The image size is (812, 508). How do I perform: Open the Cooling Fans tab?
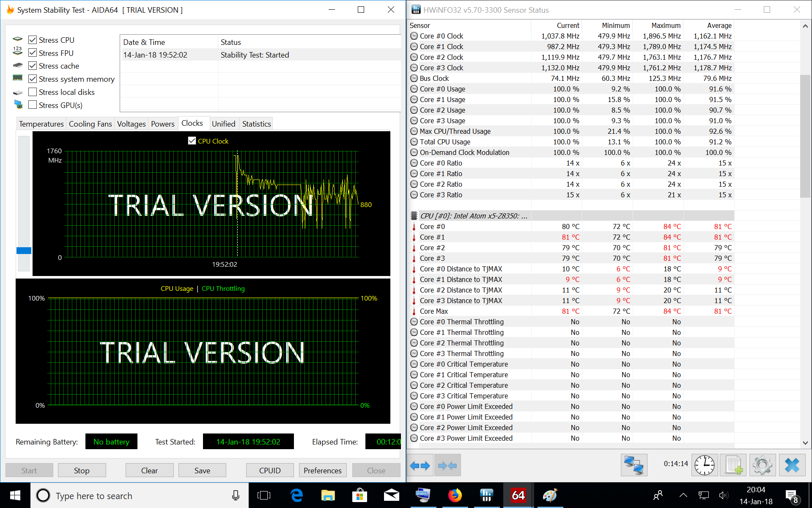90,124
